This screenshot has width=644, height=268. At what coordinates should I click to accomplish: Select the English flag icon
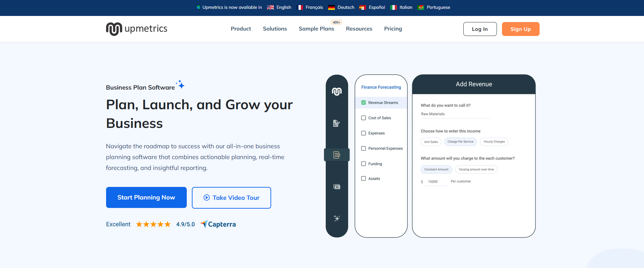[x=270, y=7]
